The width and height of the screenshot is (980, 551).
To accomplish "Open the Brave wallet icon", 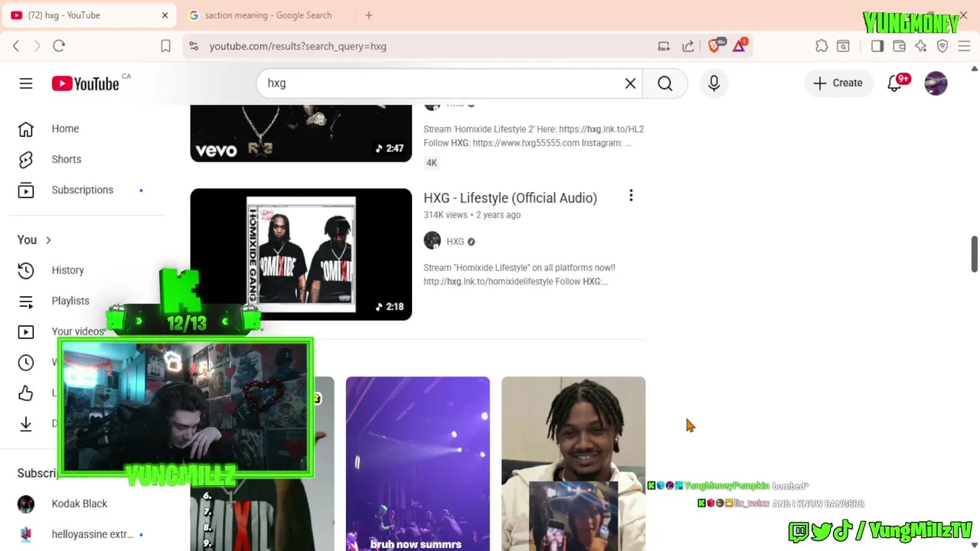I will pos(900,46).
